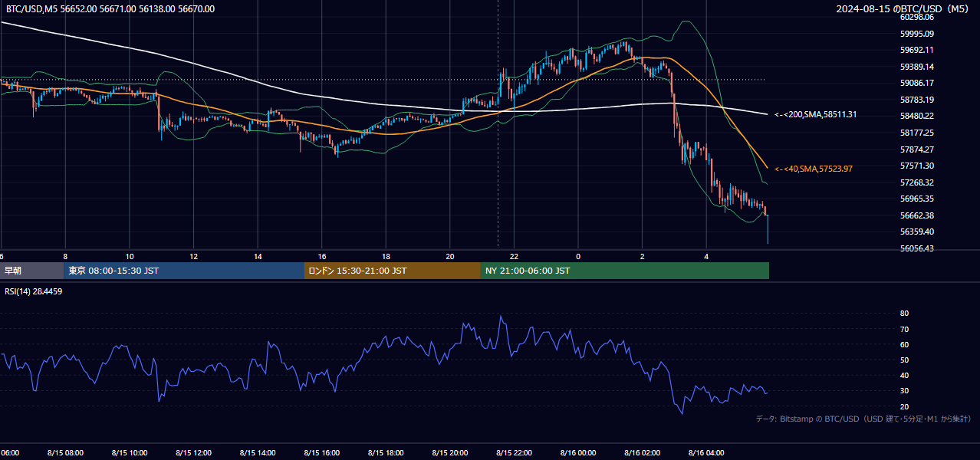The image size is (980, 460).
Task: Click date axis label 8/15 20:00
Action: [450, 453]
